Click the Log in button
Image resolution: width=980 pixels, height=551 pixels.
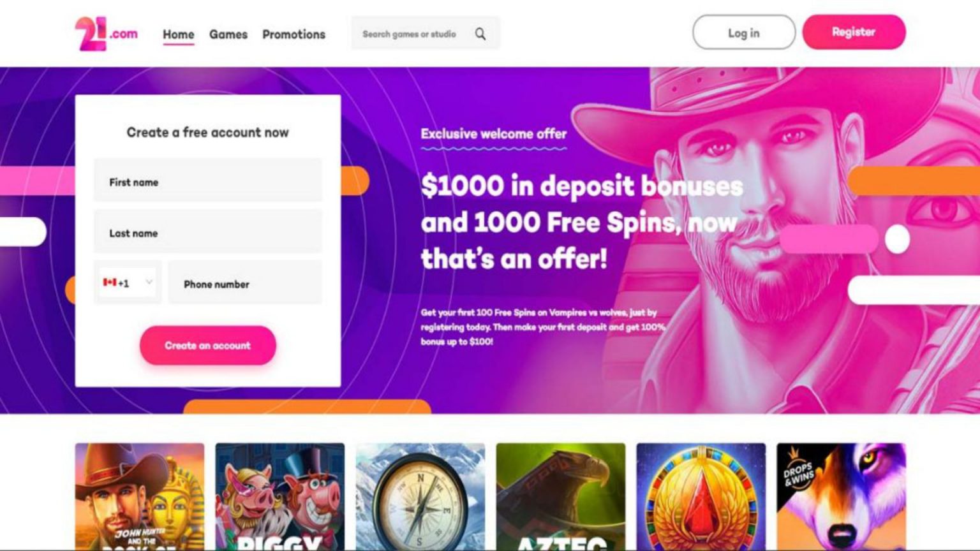744,33
